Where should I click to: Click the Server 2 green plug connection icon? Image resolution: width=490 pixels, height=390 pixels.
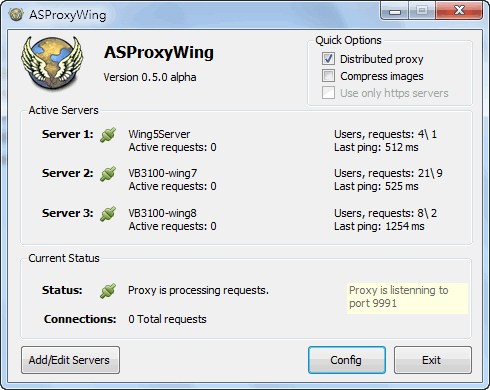point(108,174)
